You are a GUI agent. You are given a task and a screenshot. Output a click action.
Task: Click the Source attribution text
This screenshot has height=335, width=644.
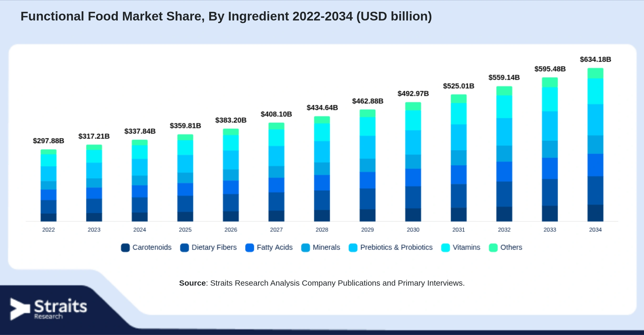point(322,283)
